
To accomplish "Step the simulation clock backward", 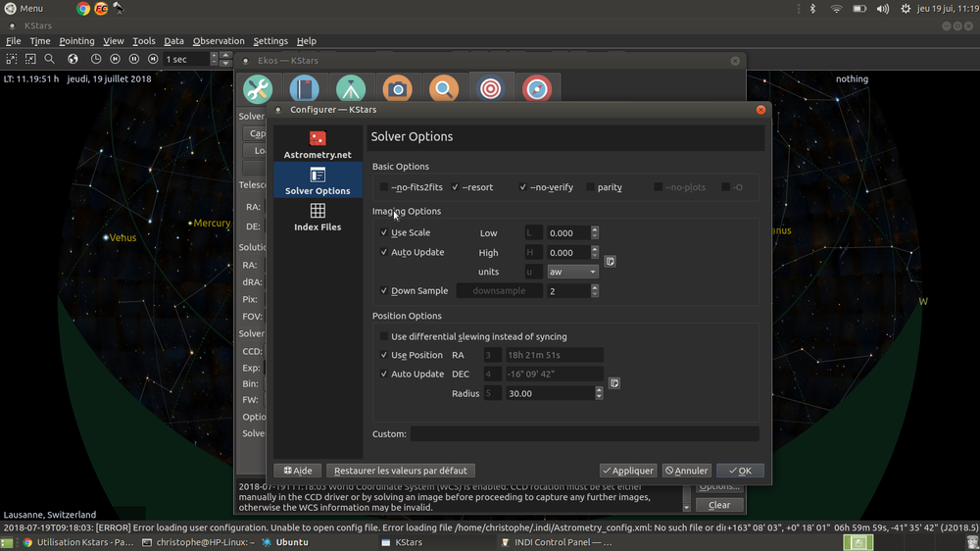I will 115,59.
